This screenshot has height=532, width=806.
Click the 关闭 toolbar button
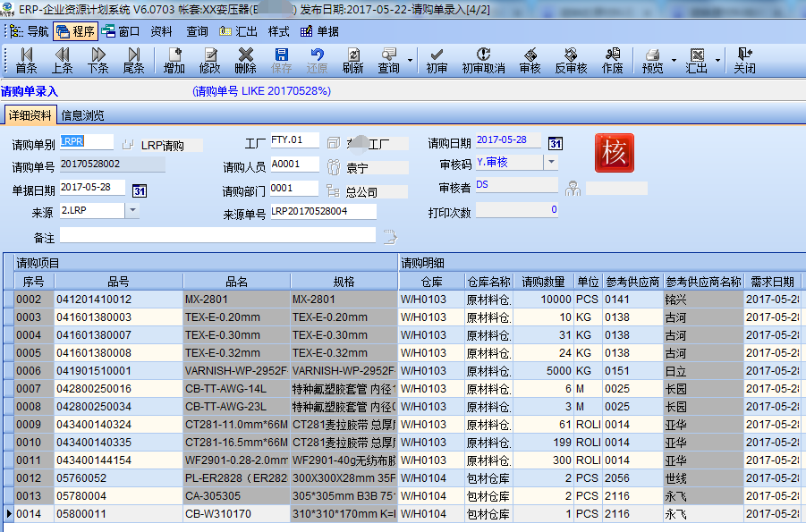(x=744, y=60)
